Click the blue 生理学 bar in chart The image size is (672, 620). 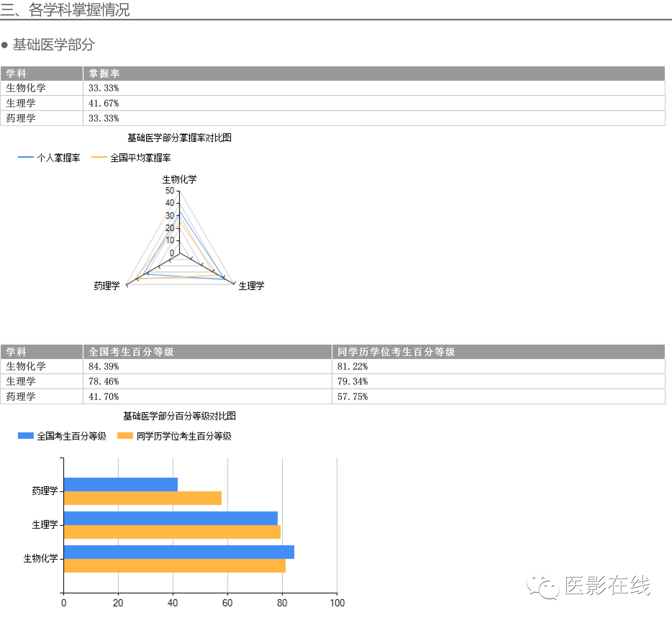(171, 518)
